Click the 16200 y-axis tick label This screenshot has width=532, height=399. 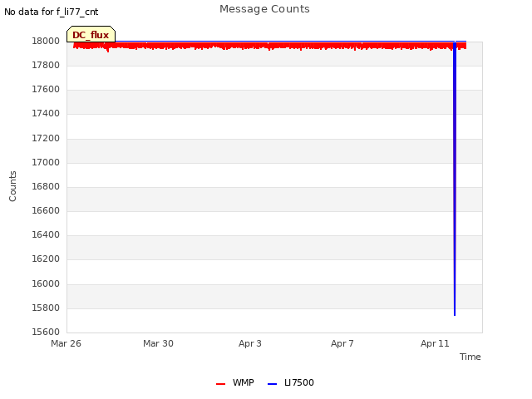tap(46, 259)
